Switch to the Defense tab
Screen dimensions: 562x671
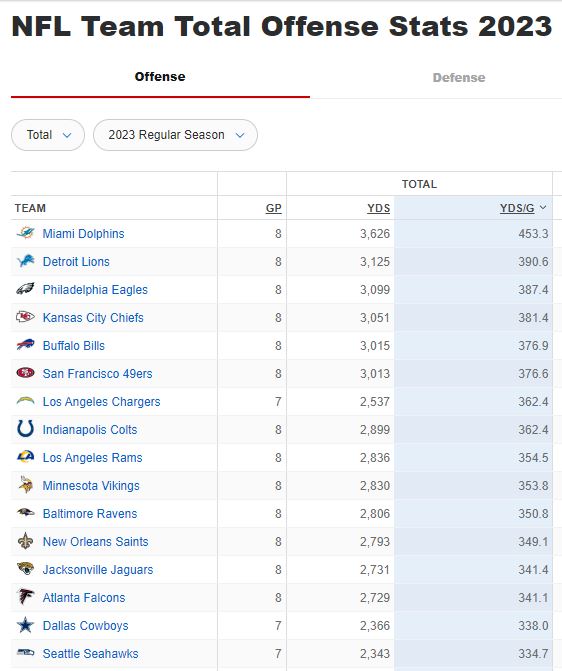(x=459, y=78)
